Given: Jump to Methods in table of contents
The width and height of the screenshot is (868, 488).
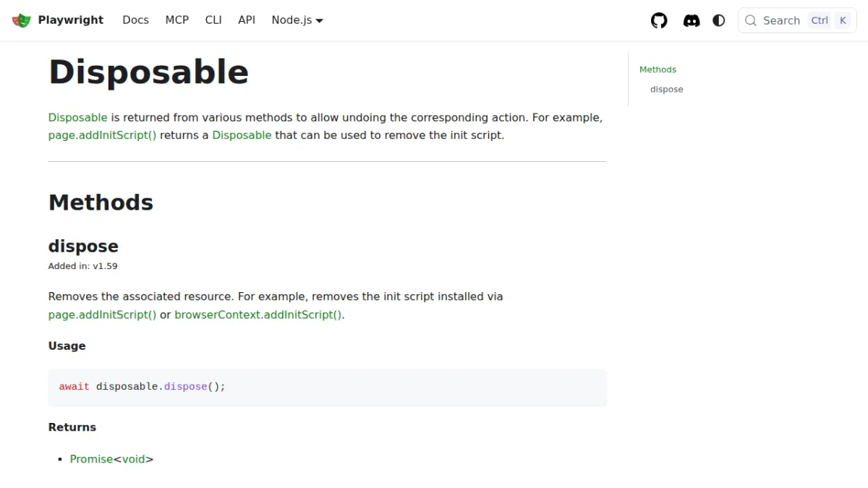Looking at the screenshot, I should 658,69.
